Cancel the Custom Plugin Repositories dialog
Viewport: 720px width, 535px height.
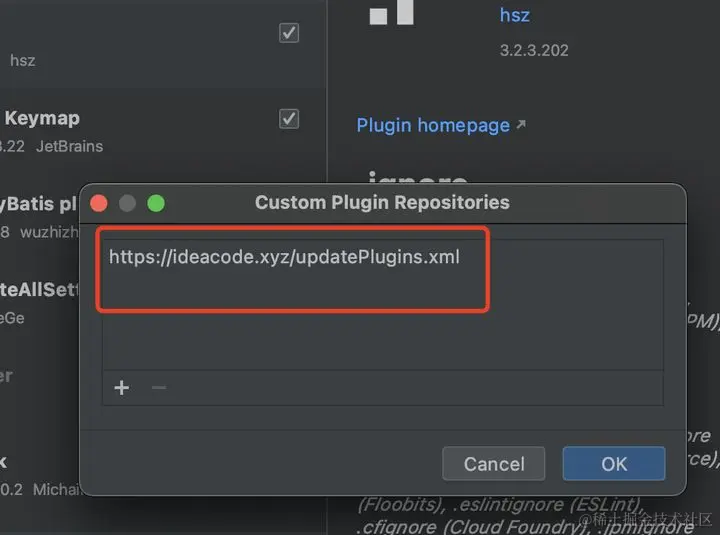494,464
